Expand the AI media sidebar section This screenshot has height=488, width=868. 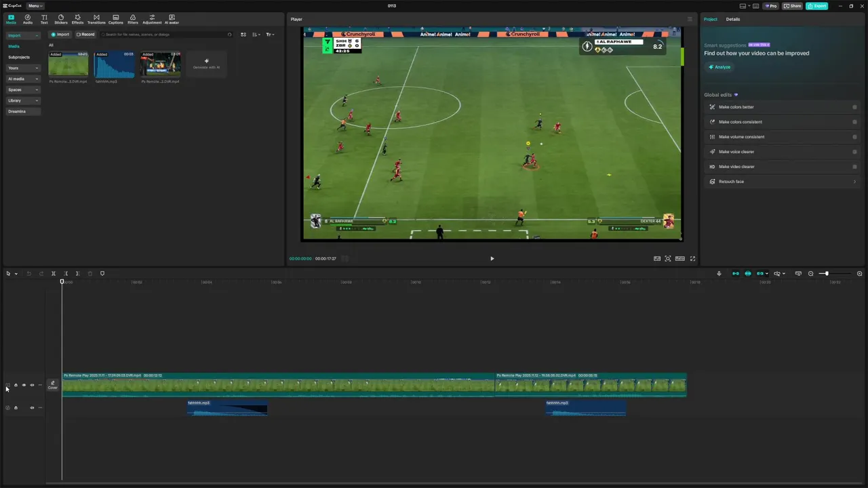coord(23,79)
